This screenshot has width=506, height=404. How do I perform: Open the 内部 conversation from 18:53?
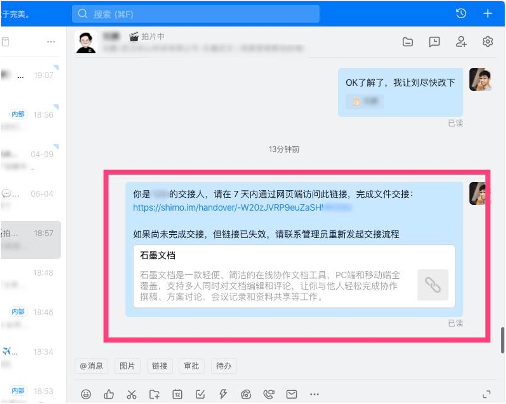(31, 392)
